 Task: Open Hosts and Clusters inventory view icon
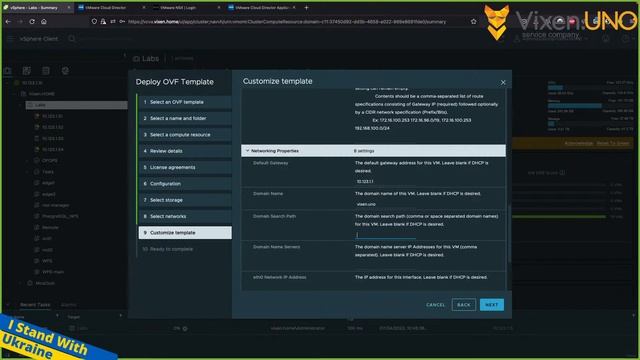[7, 71]
